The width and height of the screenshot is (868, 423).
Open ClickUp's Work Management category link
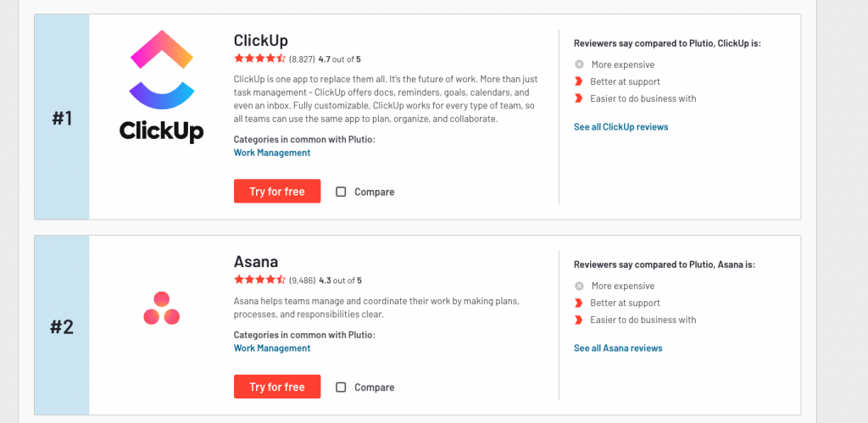272,153
